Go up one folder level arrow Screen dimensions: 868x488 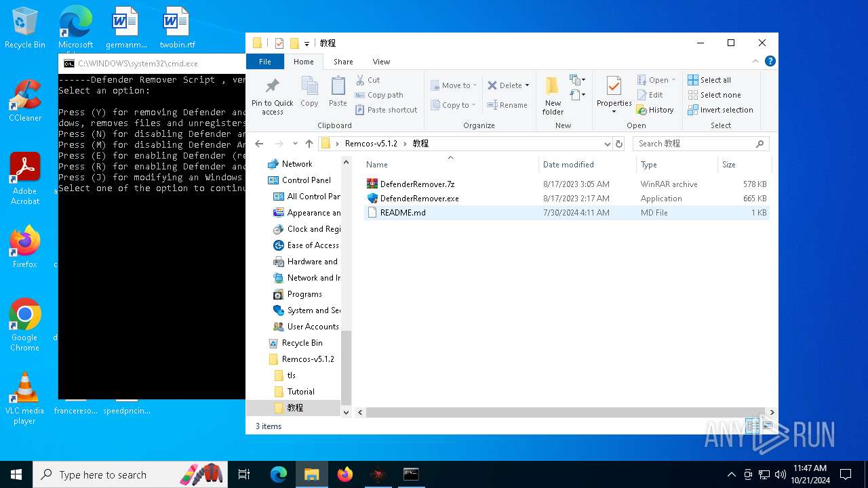click(x=309, y=144)
